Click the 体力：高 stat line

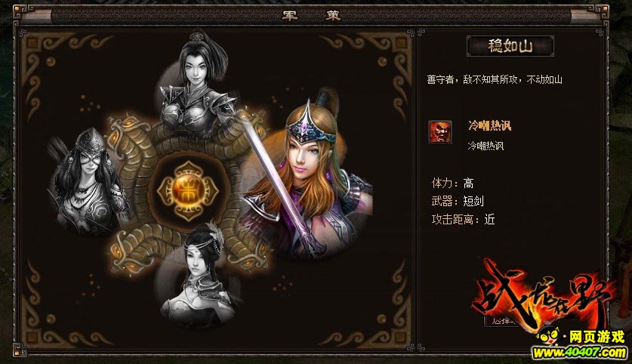click(452, 184)
